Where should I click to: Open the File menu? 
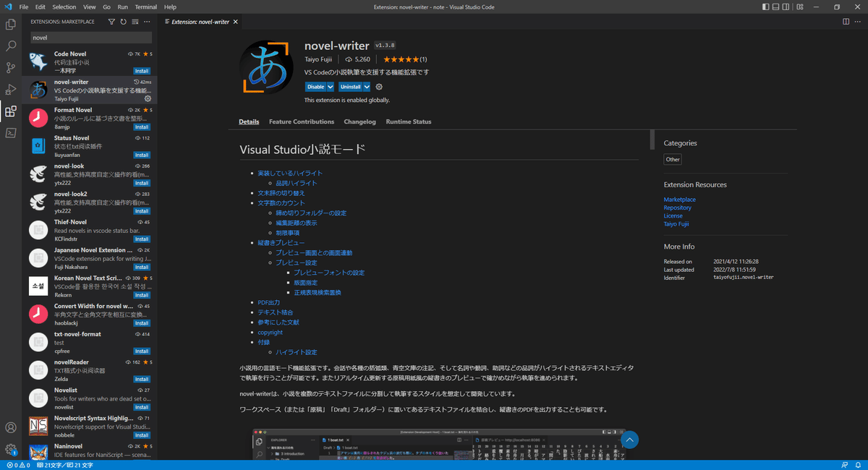24,7
